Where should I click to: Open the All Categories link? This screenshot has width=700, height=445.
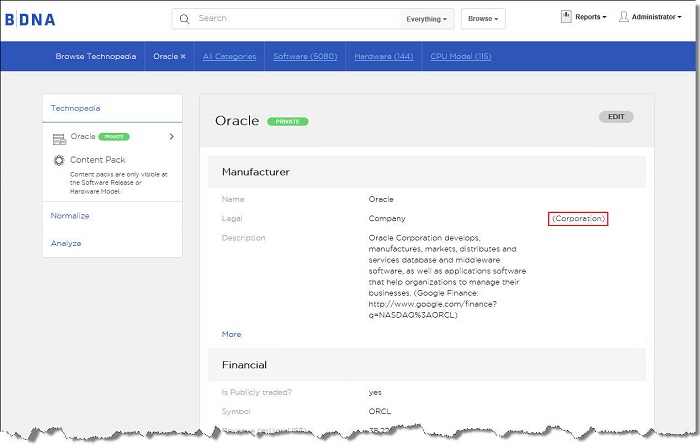pos(229,56)
